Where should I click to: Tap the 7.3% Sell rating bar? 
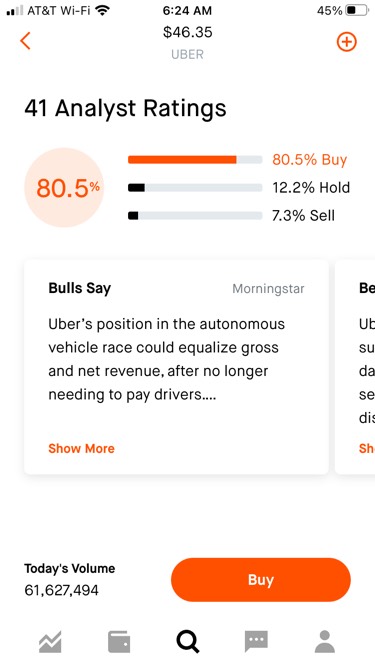[x=195, y=216]
